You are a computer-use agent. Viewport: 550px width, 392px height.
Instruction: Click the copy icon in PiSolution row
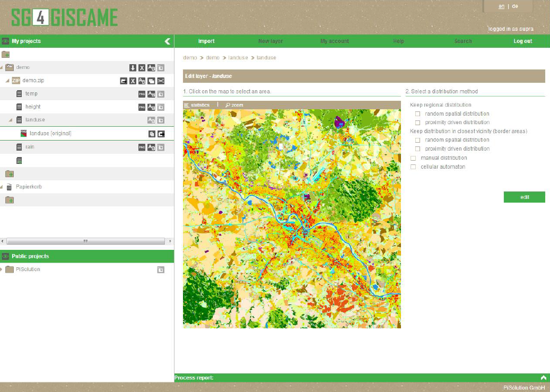point(161,269)
